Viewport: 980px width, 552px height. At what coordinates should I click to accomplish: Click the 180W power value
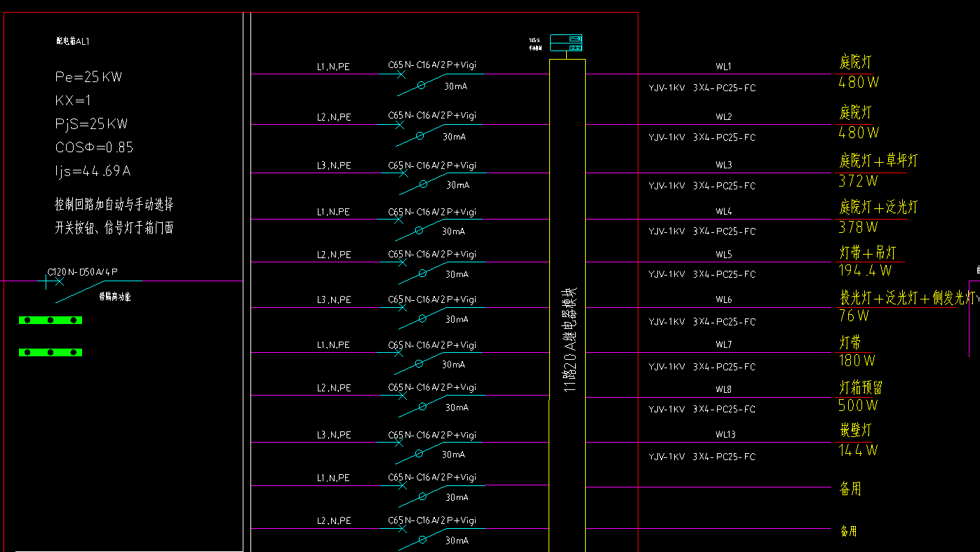tap(857, 361)
